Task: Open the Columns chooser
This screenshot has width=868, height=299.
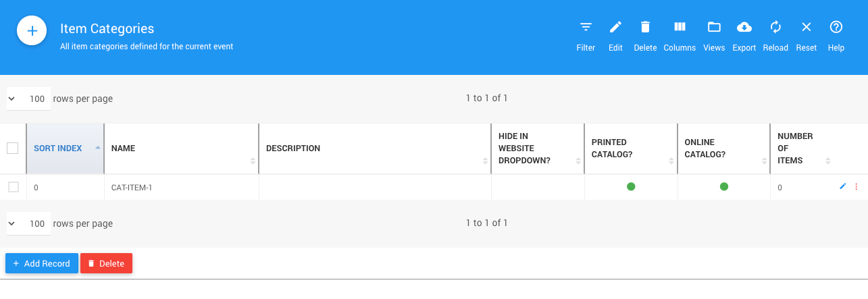Action: (x=680, y=28)
